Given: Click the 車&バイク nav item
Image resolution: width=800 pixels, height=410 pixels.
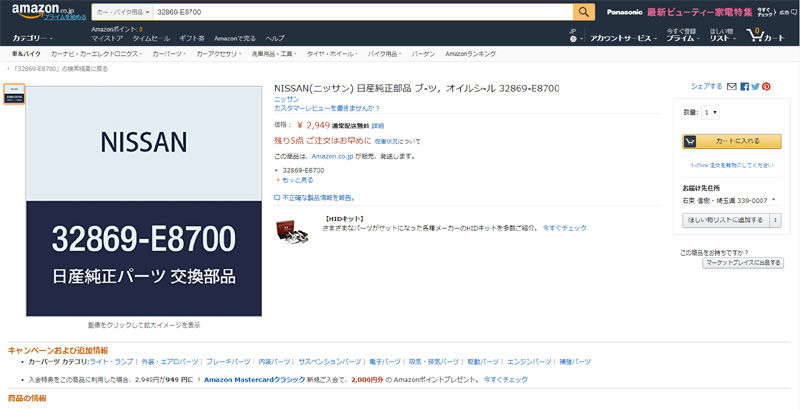Looking at the screenshot, I should [x=26, y=54].
